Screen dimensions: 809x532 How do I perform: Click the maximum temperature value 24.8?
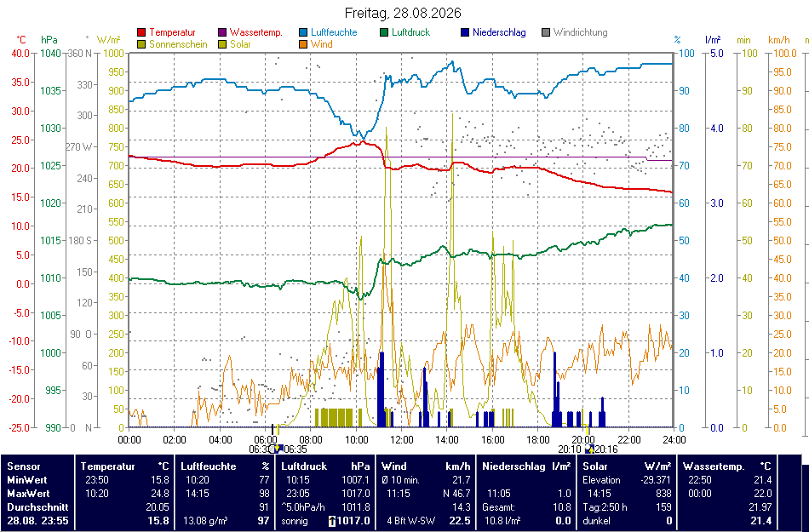pyautogui.click(x=159, y=494)
